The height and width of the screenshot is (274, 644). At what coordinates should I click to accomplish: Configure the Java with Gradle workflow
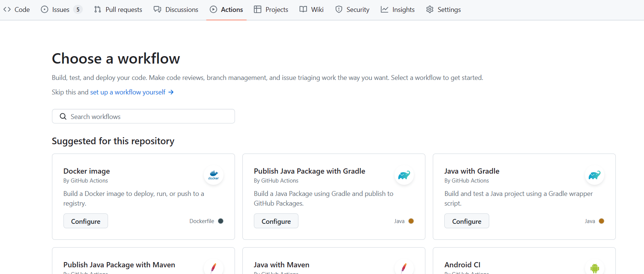[467, 221]
